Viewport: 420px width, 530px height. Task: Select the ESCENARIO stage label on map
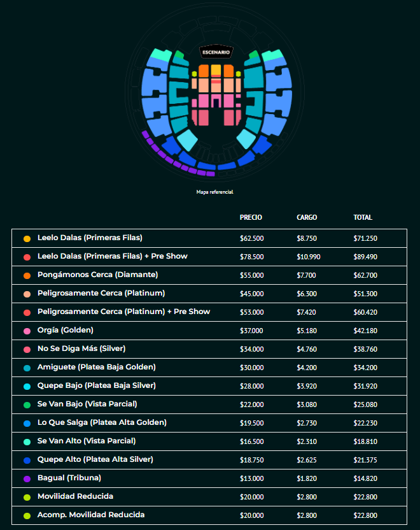tap(216, 52)
